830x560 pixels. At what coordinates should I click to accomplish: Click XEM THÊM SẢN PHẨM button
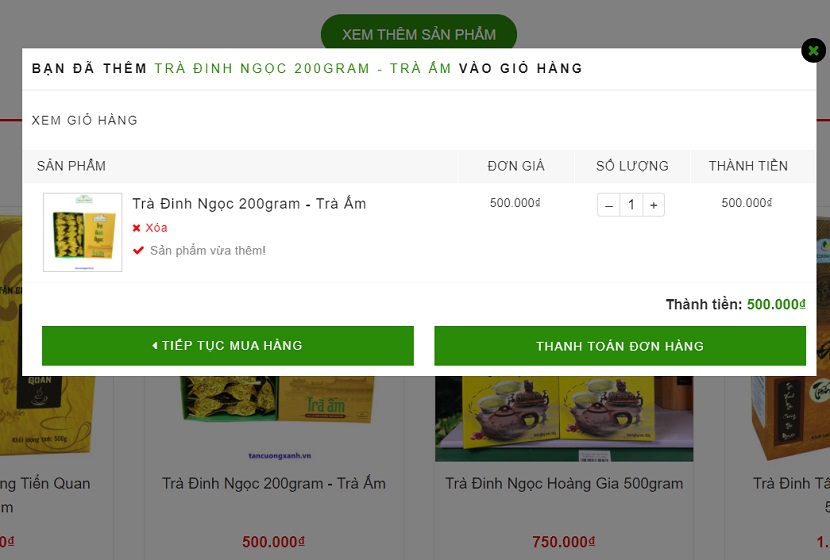[418, 34]
